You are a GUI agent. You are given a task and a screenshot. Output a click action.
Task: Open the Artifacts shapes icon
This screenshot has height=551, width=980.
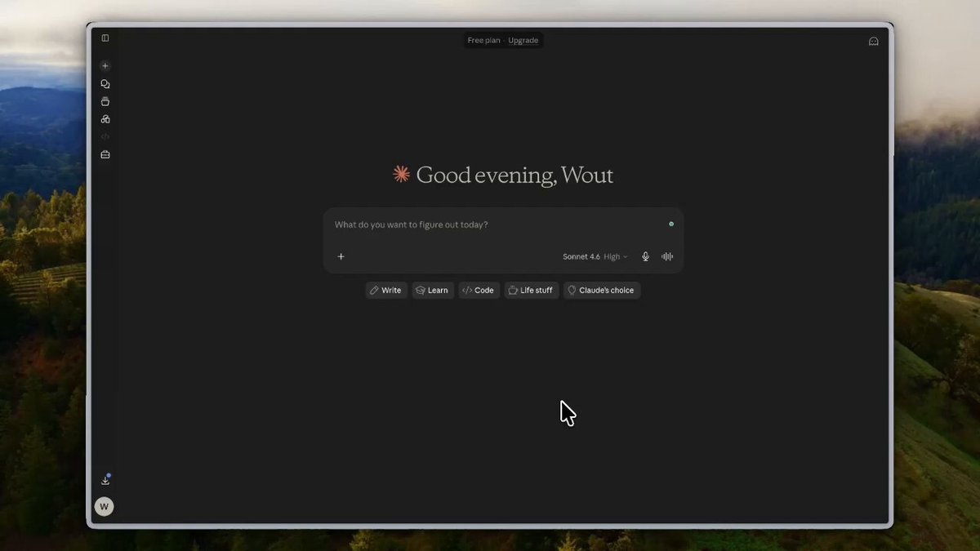[105, 119]
